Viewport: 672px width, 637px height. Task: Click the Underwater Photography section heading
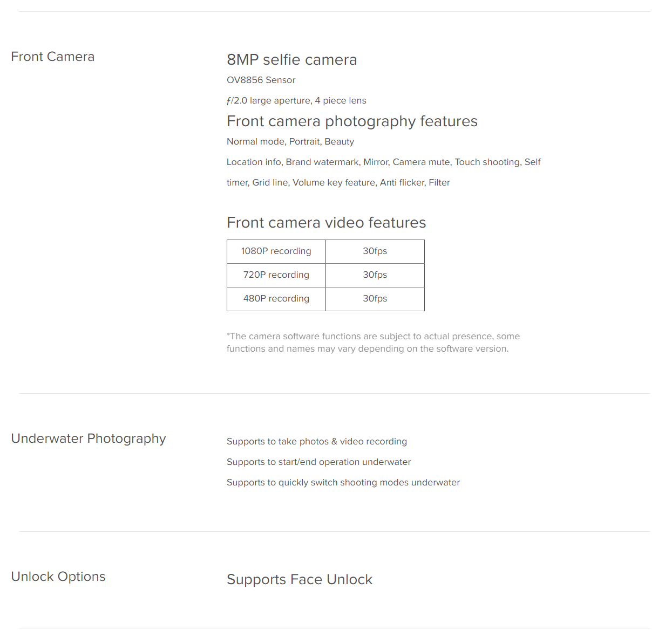pos(89,439)
